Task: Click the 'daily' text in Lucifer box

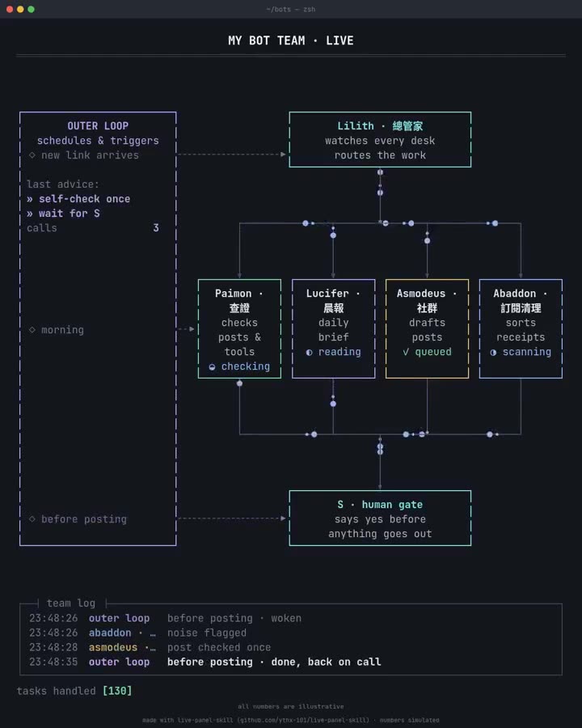Action: (x=333, y=323)
